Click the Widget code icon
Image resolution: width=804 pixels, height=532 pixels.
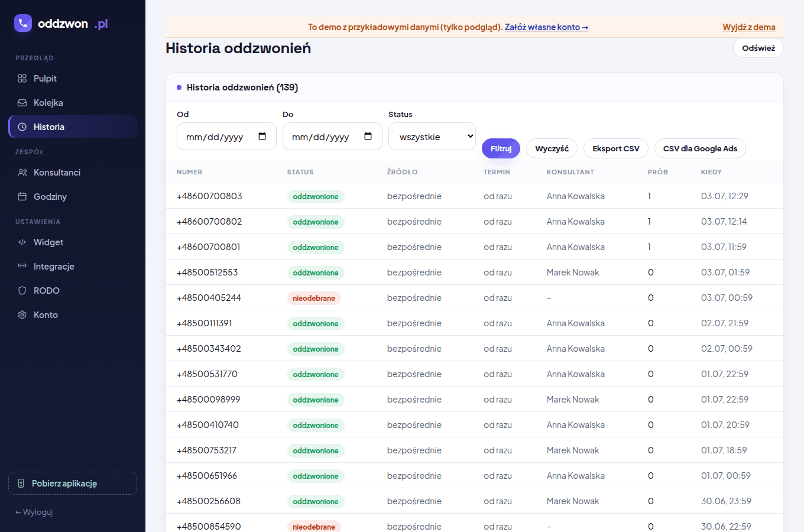point(22,242)
